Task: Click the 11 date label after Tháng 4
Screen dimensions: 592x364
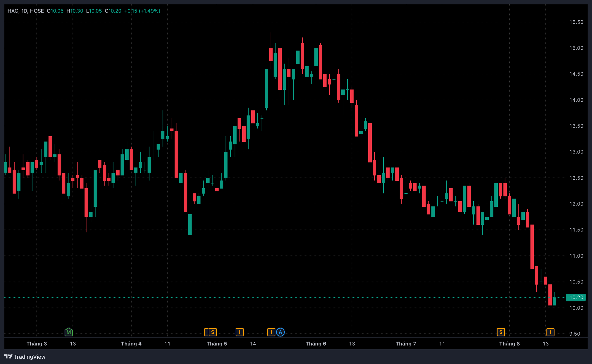Action: 167,343
